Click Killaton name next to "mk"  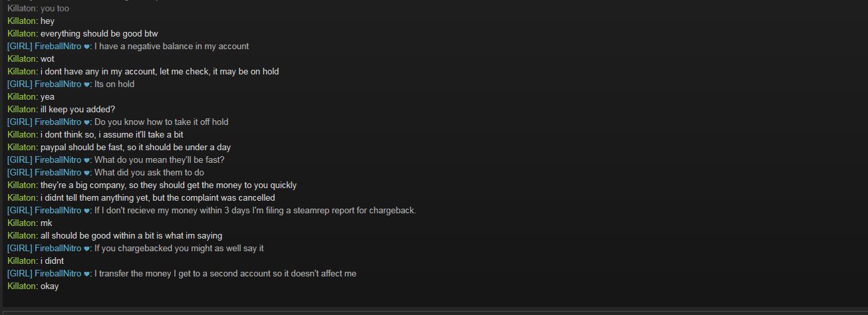pos(21,223)
